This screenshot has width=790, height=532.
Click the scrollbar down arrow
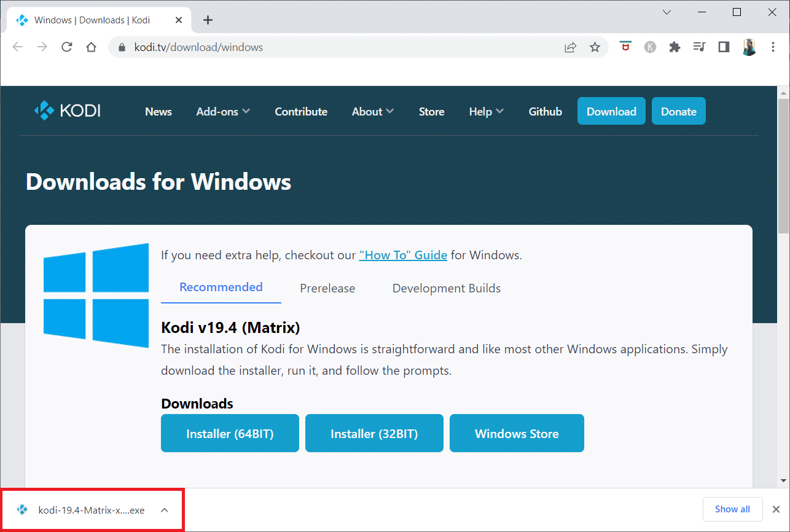point(783,480)
